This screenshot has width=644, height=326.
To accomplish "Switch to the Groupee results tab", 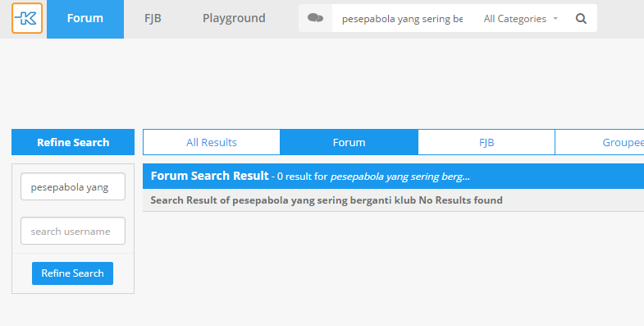I will (600, 142).
